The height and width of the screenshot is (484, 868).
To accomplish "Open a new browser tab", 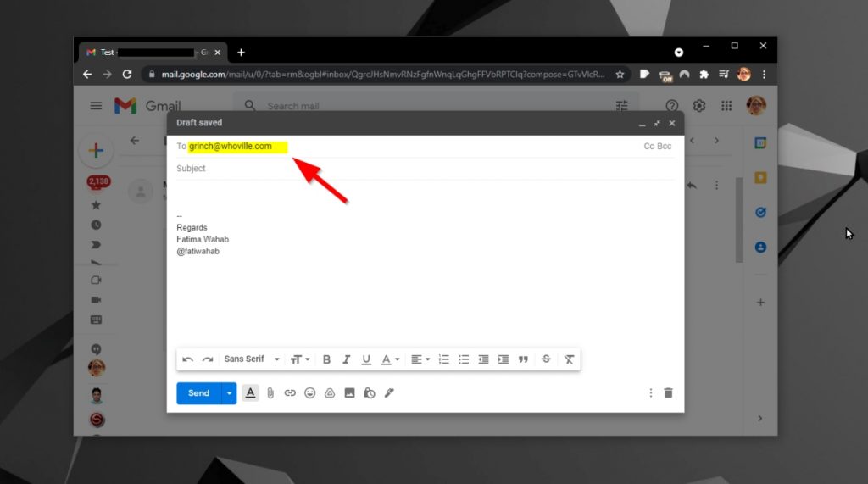I will click(x=241, y=53).
